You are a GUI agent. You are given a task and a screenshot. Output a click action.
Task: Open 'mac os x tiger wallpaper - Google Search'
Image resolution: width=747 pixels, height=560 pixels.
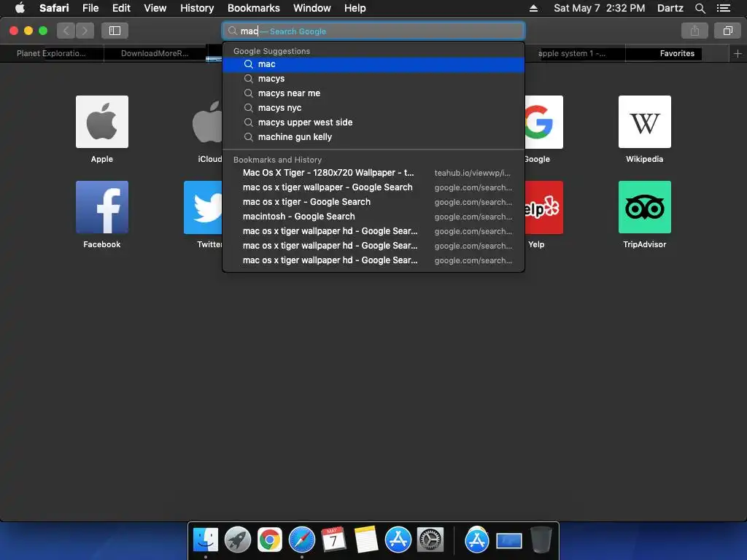coord(373,187)
